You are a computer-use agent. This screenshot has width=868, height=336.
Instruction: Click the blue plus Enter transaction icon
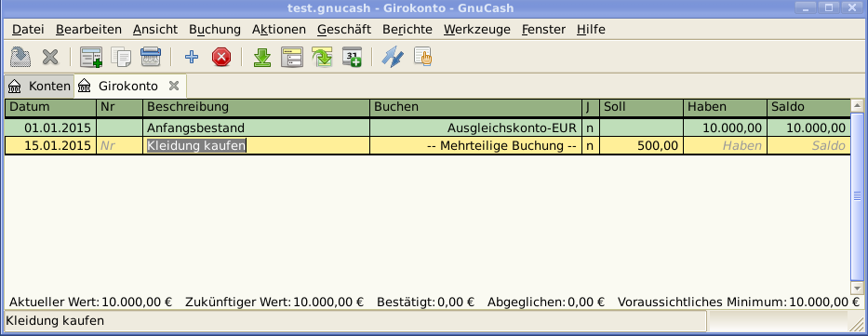(192, 57)
